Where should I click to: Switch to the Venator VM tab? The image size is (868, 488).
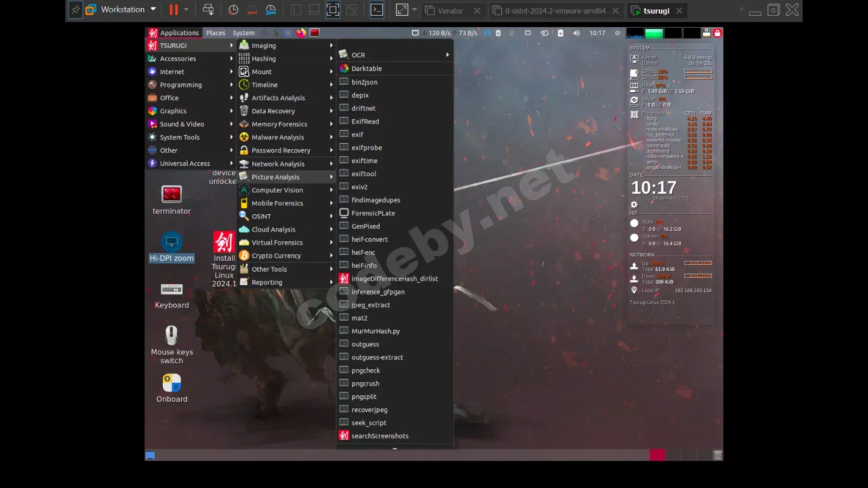click(x=452, y=10)
